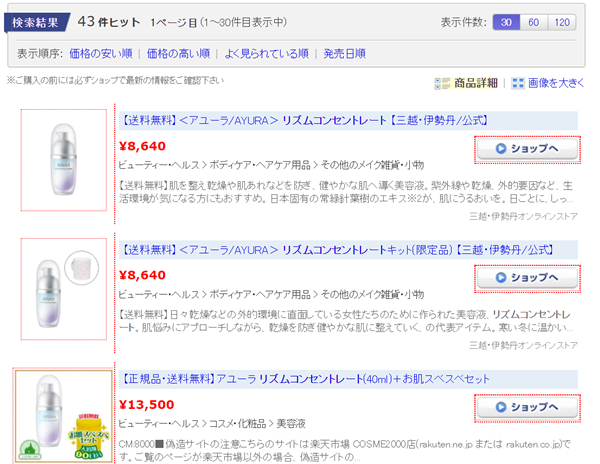Click thumbnail of キット(限定品) with mug

pos(64,289)
